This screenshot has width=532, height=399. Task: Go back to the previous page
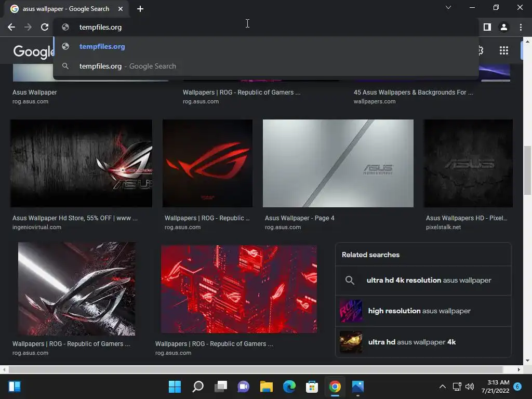click(11, 27)
